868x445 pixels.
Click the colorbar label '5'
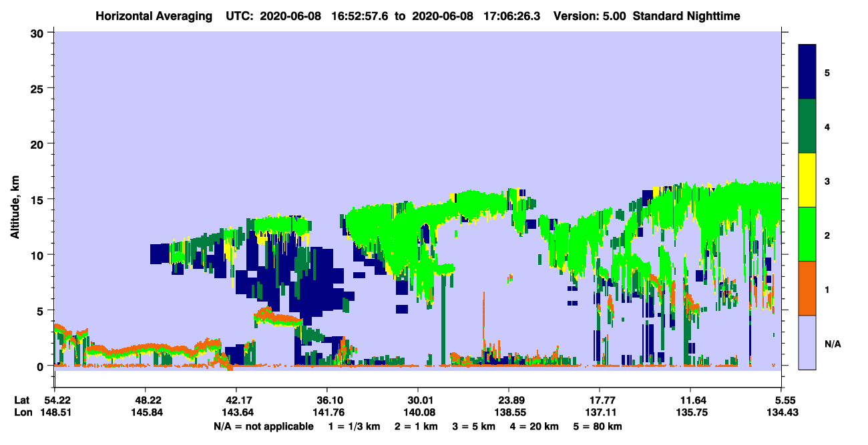point(827,72)
